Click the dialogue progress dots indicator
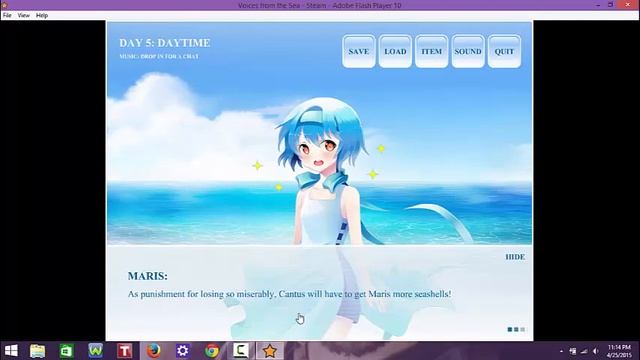The width and height of the screenshot is (640, 360). (516, 329)
